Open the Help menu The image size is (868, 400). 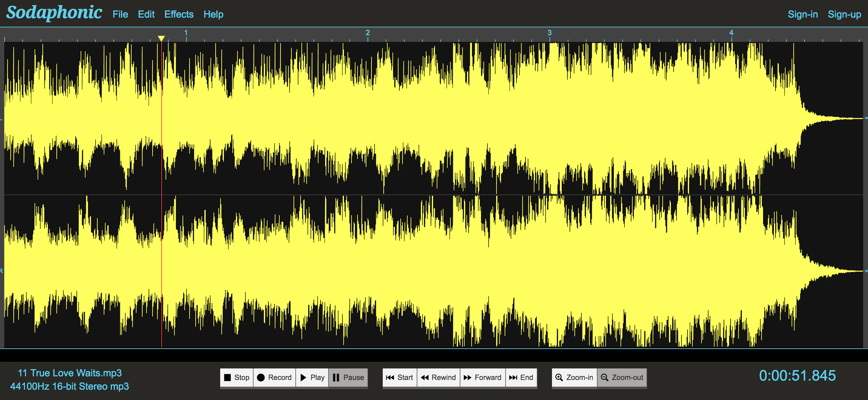(213, 15)
